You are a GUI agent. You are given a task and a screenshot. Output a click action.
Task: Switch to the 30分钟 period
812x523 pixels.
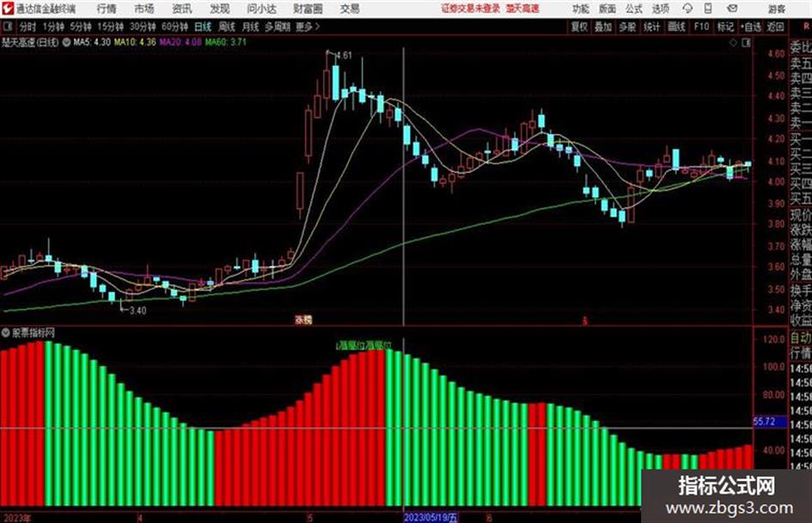pos(143,27)
